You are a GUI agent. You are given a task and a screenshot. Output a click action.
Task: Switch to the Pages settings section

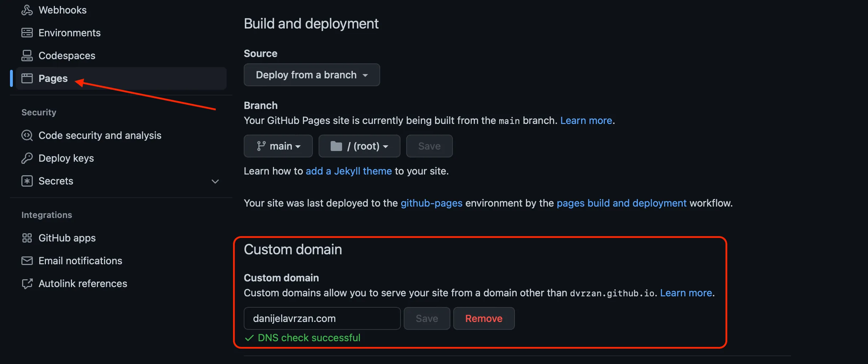(53, 78)
